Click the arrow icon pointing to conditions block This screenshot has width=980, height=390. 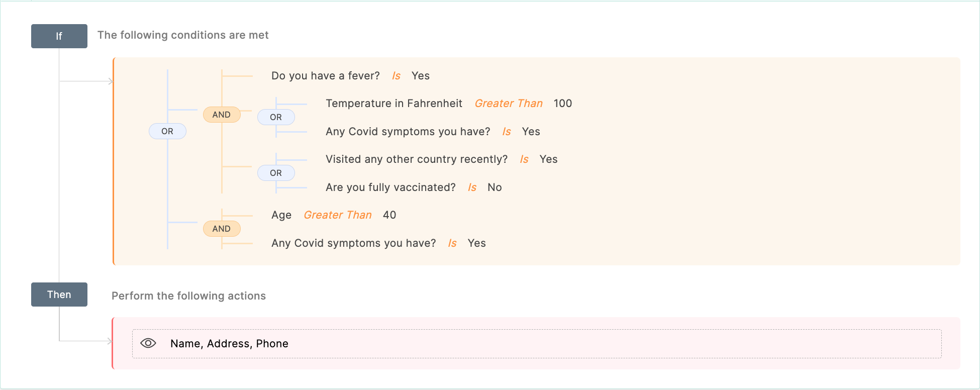pyautogui.click(x=111, y=81)
